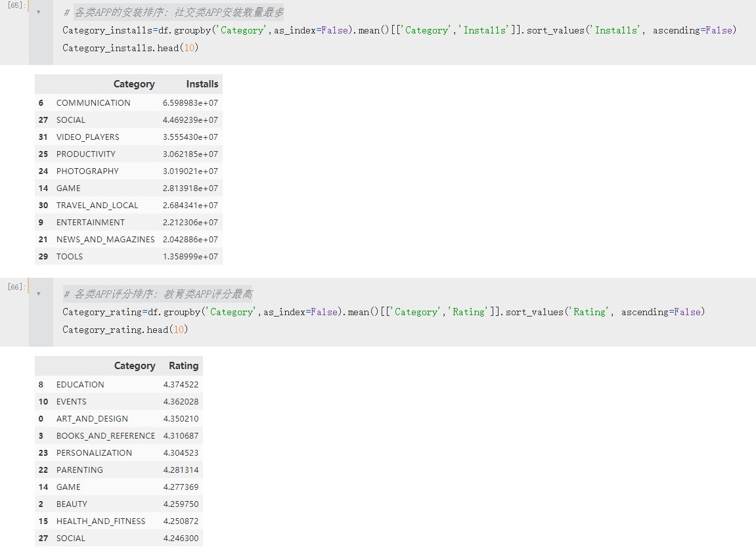Screen dimensions: 756x549
Task: Select the BEAUTY category cell
Action: coord(72,504)
